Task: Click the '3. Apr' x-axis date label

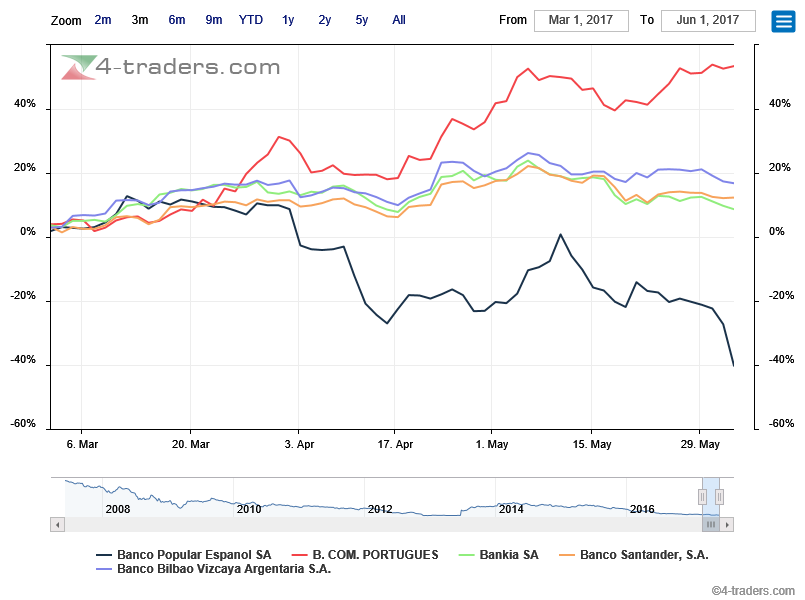Action: [299, 444]
